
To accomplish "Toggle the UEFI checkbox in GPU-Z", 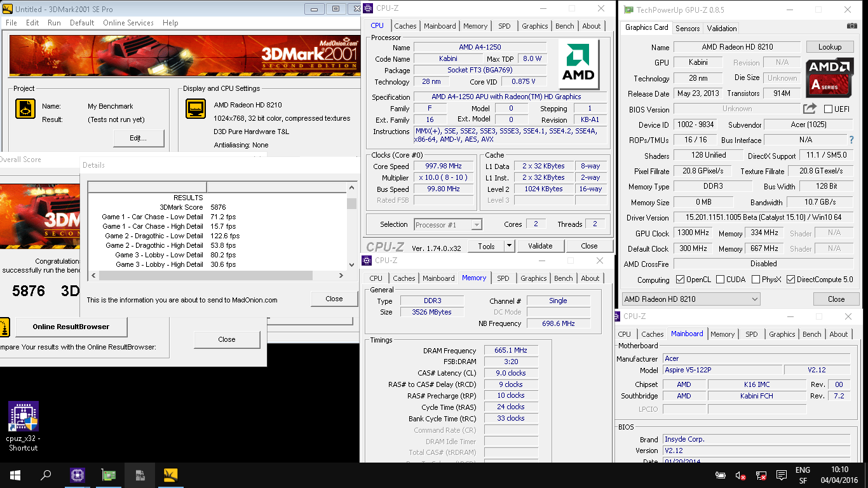I will tap(828, 109).
